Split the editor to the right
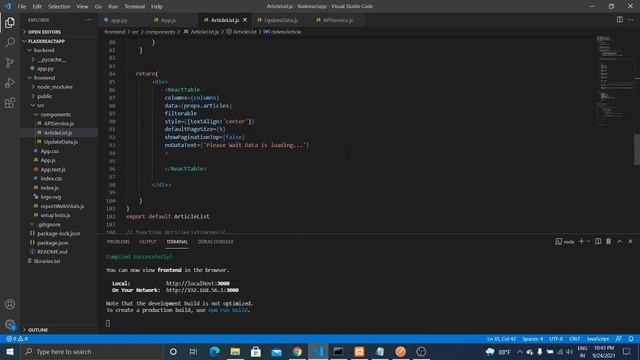Image resolution: width=640 pixels, height=360 pixels. click(620, 20)
